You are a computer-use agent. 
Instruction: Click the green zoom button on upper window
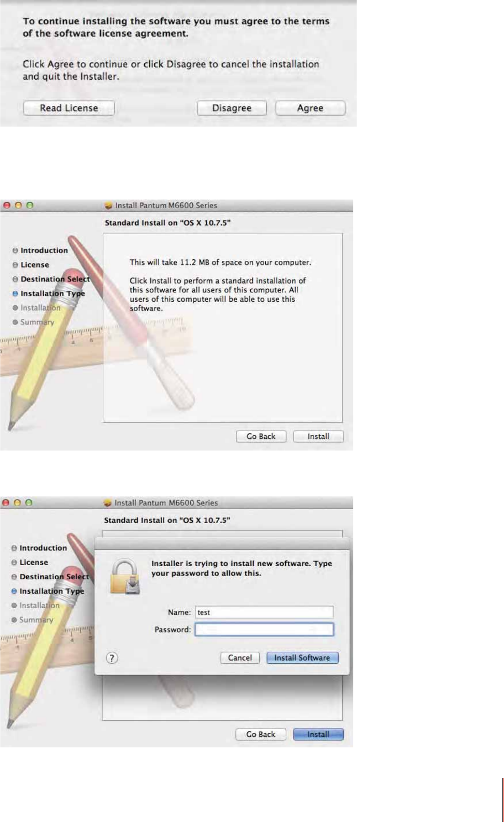[30, 205]
